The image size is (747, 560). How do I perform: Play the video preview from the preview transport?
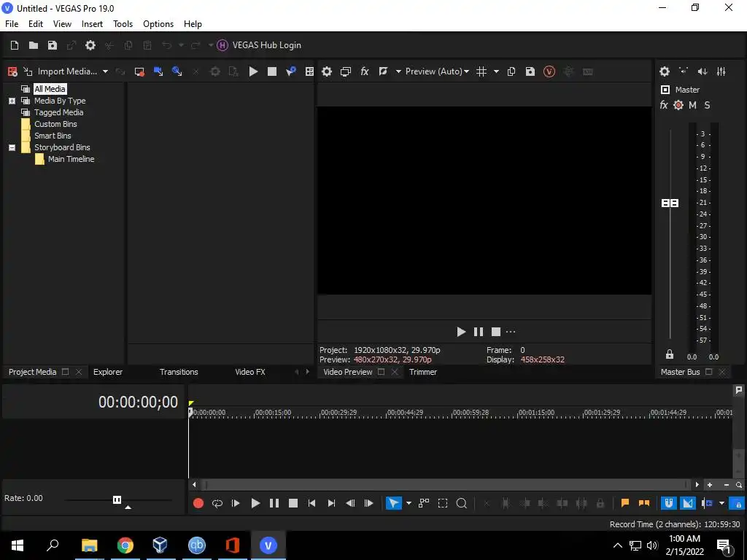coord(461,332)
